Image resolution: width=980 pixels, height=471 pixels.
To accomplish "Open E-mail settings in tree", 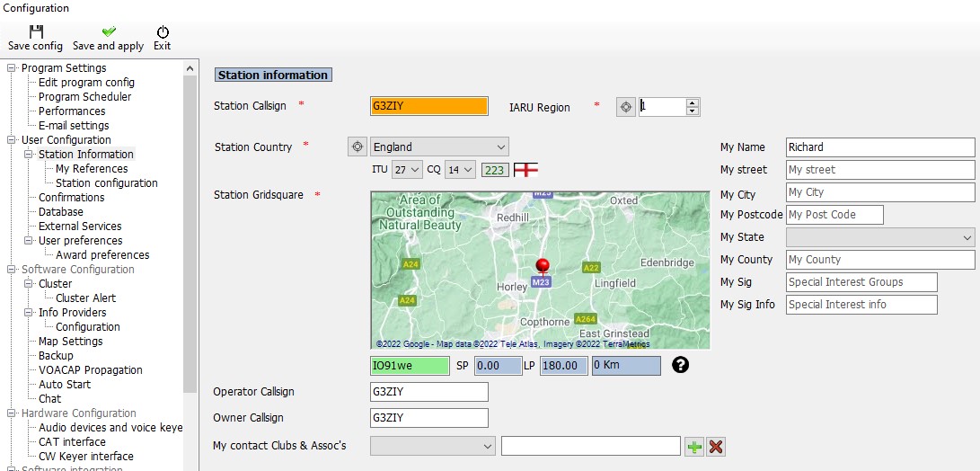I will [74, 125].
